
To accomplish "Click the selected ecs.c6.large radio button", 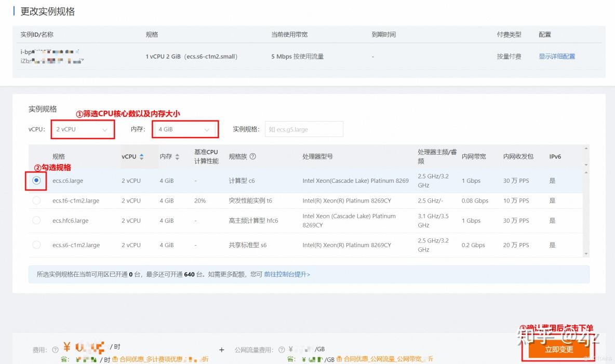I will coord(36,181).
